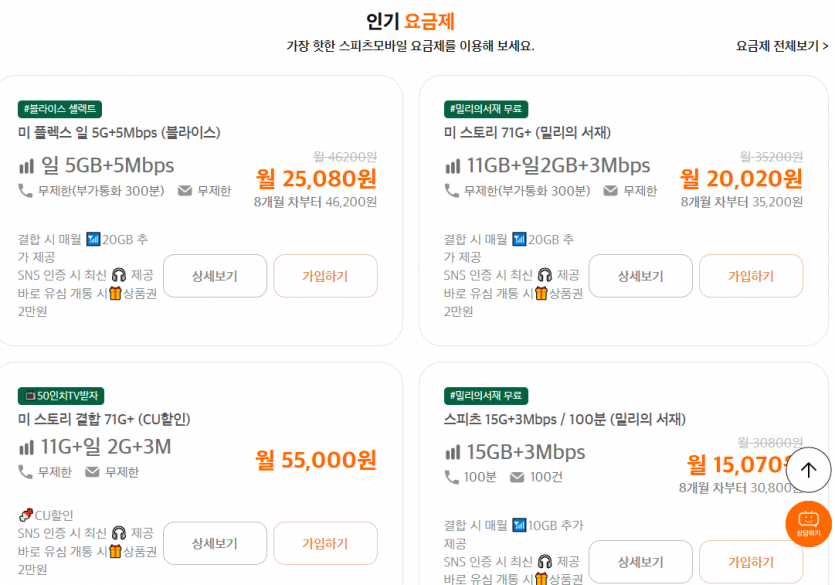Open the orange chat consultation icon
The width and height of the screenshot is (835, 585).
(808, 524)
